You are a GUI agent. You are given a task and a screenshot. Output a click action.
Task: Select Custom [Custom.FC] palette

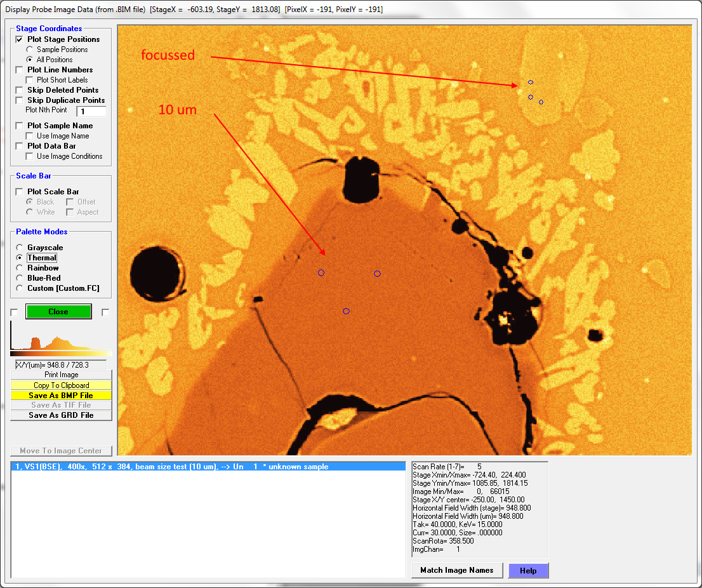(20, 288)
